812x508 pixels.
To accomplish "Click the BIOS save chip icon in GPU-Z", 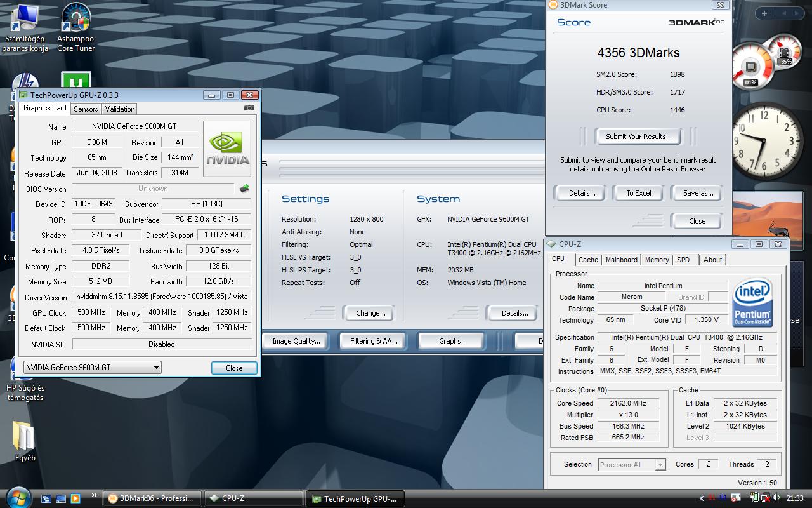I will click(x=244, y=189).
